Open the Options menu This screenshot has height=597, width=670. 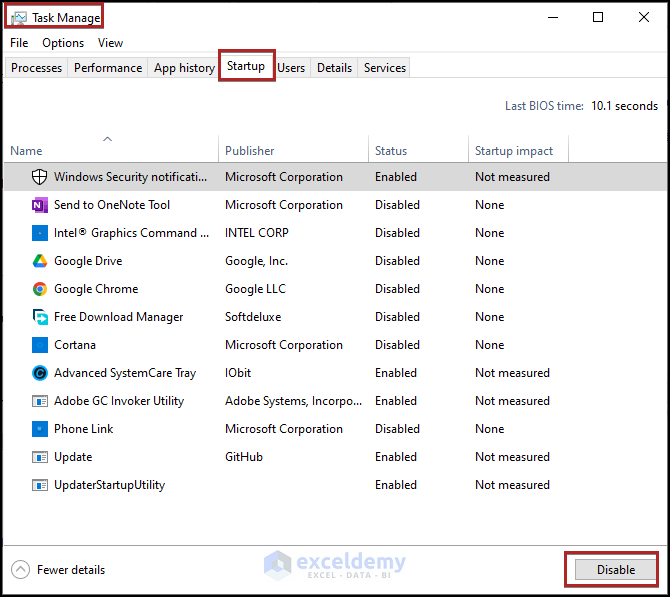(x=63, y=43)
